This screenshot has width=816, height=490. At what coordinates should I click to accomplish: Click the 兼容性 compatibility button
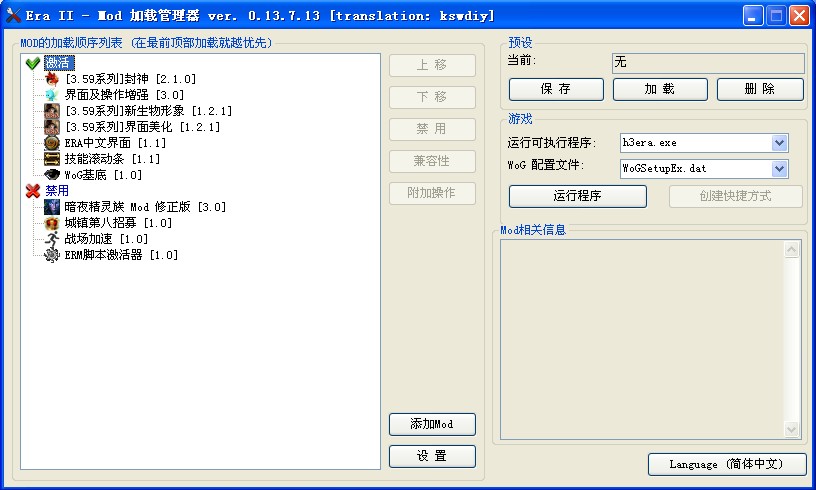(x=432, y=161)
